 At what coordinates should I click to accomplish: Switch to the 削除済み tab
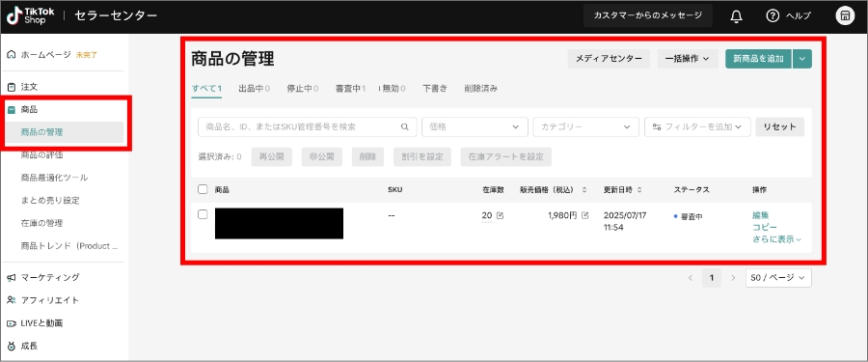481,88
